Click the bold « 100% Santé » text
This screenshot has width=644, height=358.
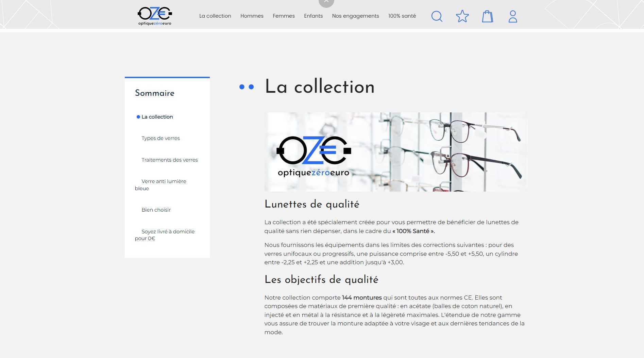coord(413,231)
